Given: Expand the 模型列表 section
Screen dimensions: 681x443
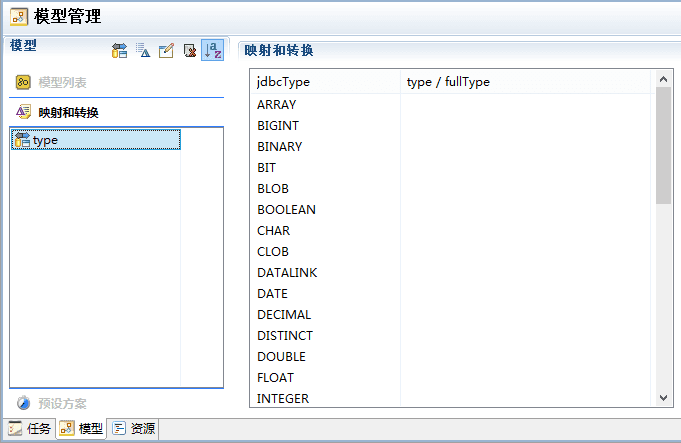Looking at the screenshot, I should (x=62, y=83).
